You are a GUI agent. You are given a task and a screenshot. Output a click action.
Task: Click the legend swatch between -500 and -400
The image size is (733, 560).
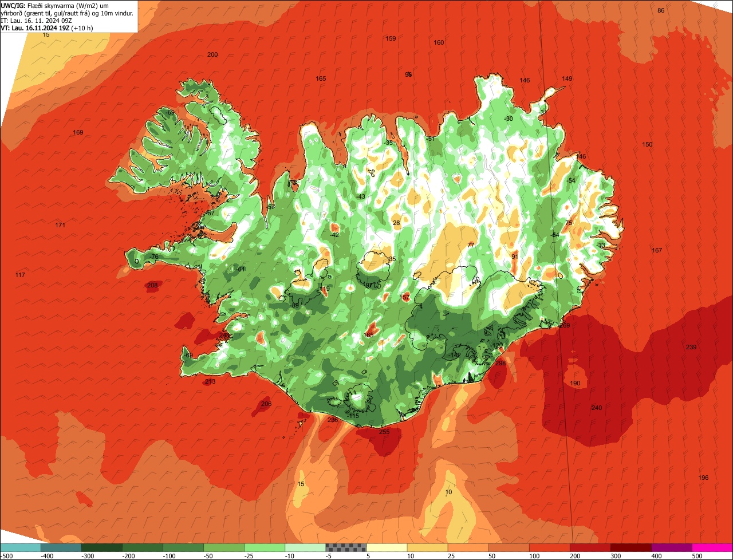pyautogui.click(x=21, y=547)
